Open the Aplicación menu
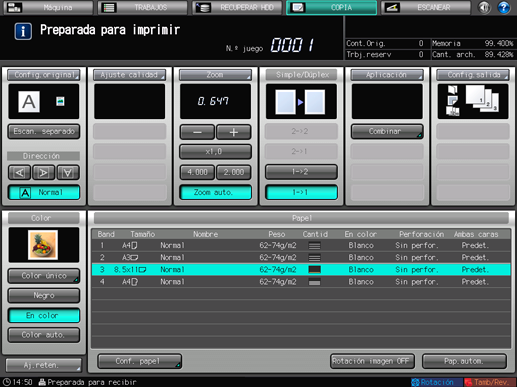517x387 pixels. [387, 75]
